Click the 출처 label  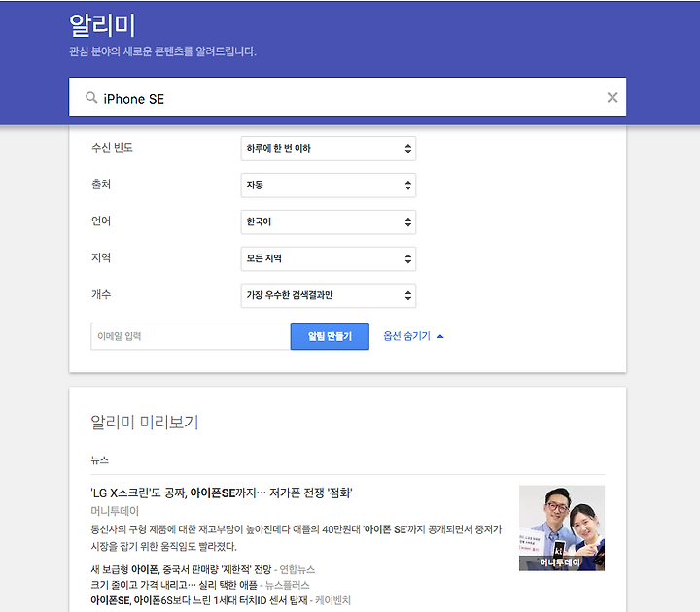click(x=101, y=185)
